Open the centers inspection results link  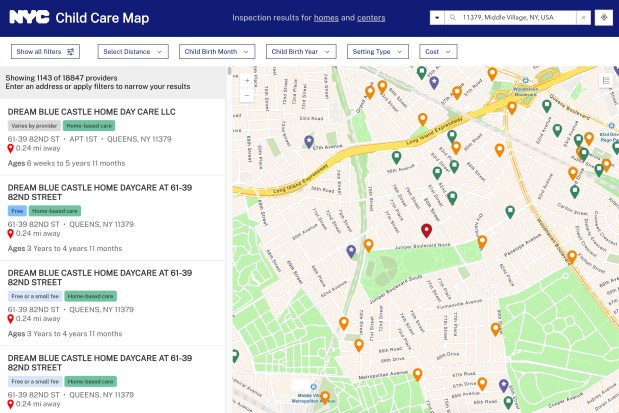pos(371,18)
